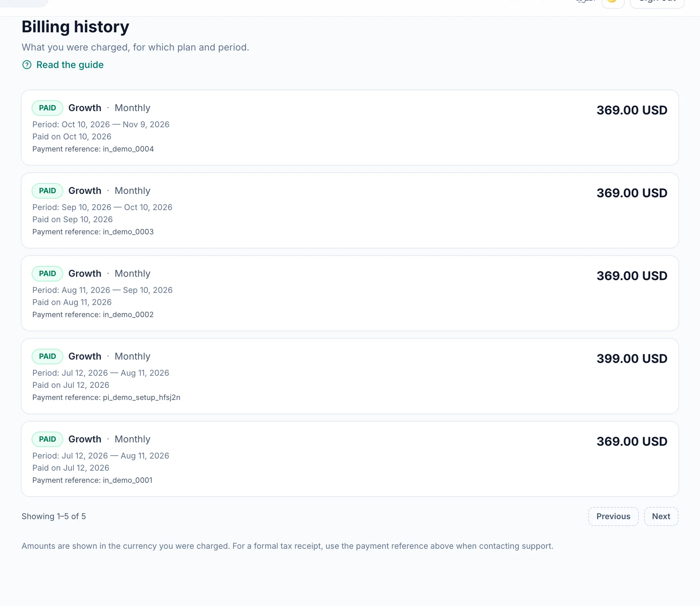
Task: Click 'Payment reference: pi_demo_setup_hfsj2n'
Action: pos(106,398)
